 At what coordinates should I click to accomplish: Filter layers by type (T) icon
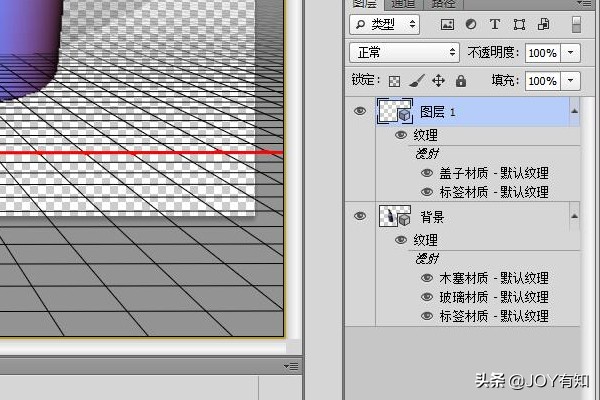(x=495, y=24)
